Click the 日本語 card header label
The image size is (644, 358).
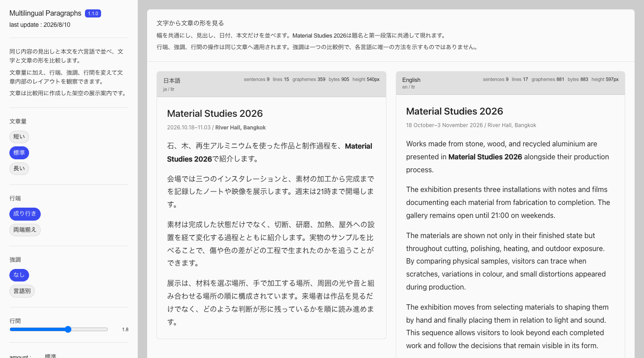(x=172, y=81)
